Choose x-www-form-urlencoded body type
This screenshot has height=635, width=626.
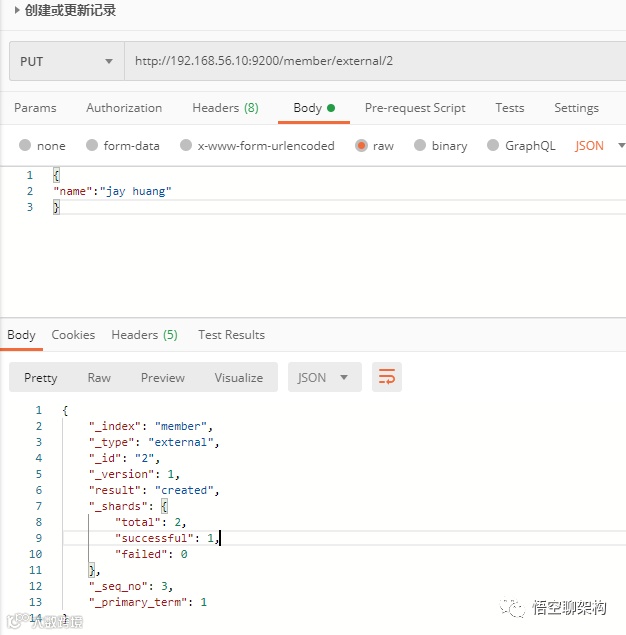click(x=257, y=145)
